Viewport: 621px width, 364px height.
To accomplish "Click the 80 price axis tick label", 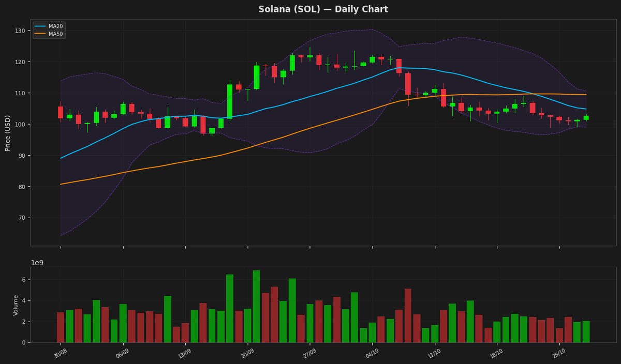I will coord(22,187).
